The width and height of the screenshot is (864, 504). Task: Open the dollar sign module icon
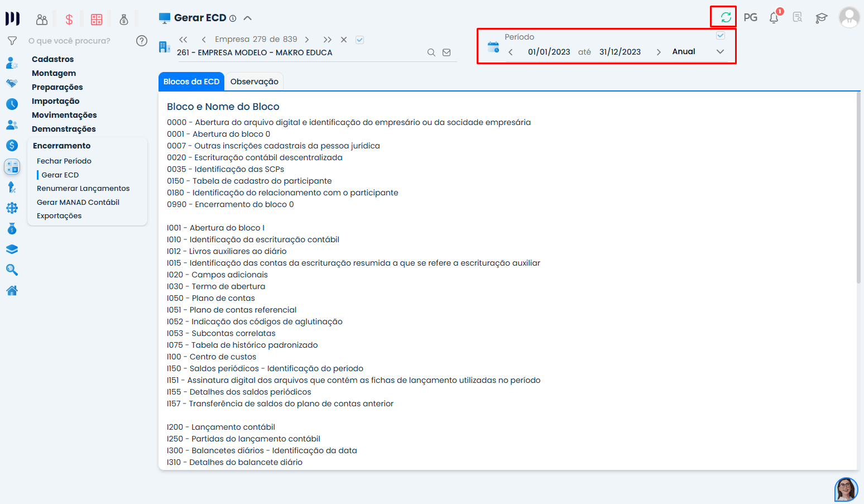click(69, 20)
